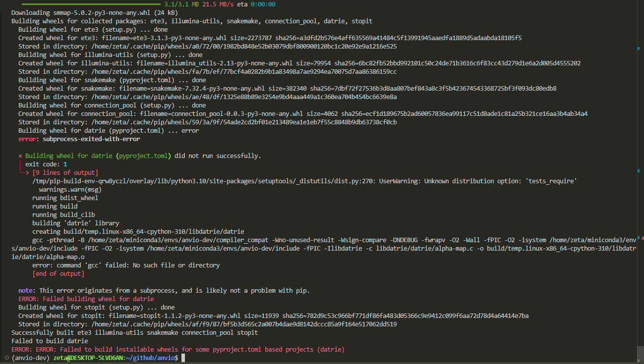Click 'ERROR: Failed building wheel for datrie' line
644x364 pixels.
[86, 299]
